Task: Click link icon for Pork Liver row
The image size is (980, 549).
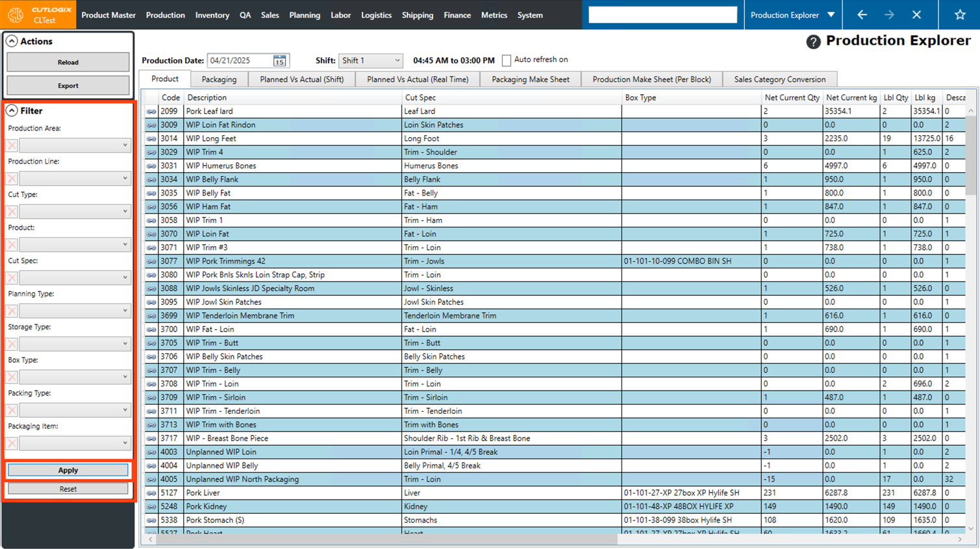Action: point(151,493)
